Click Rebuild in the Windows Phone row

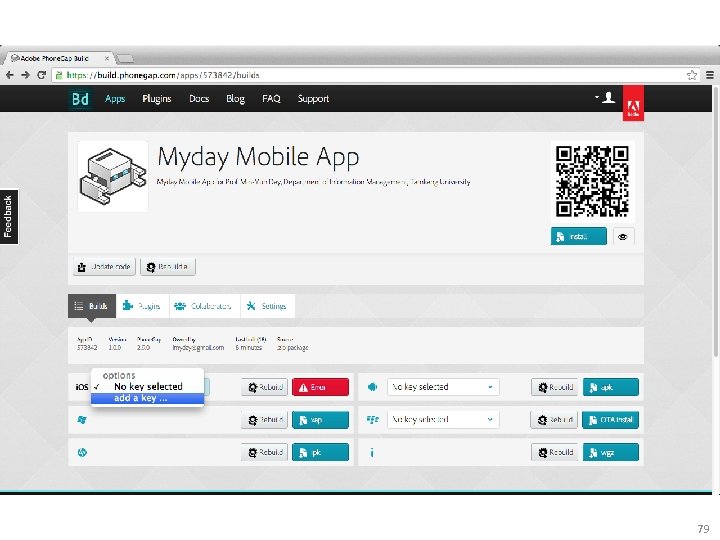(265, 420)
